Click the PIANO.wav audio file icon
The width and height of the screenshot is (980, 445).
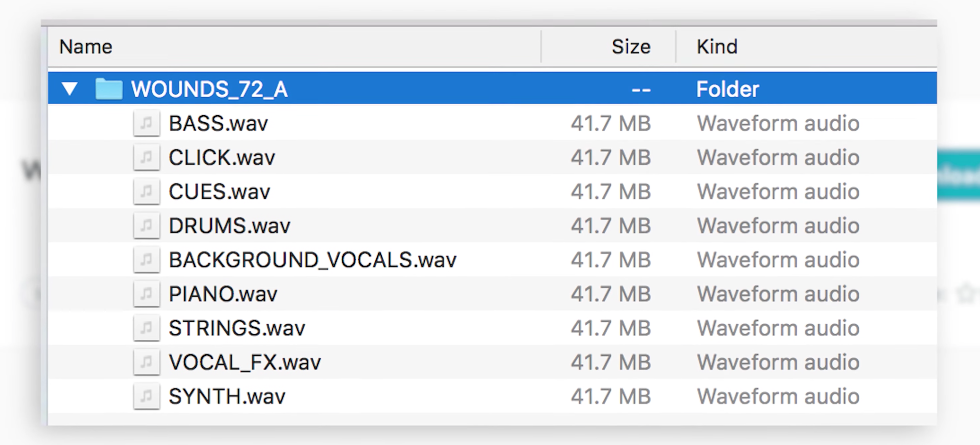[146, 294]
